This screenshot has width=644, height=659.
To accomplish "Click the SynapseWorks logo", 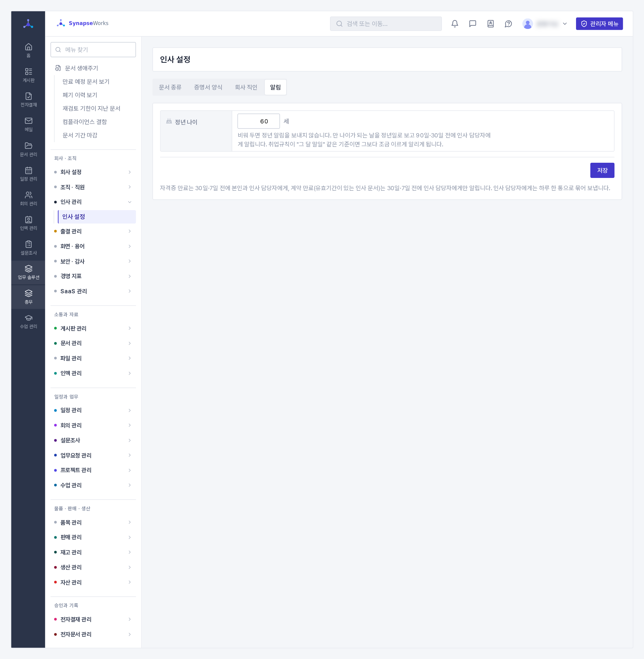I will (x=83, y=23).
